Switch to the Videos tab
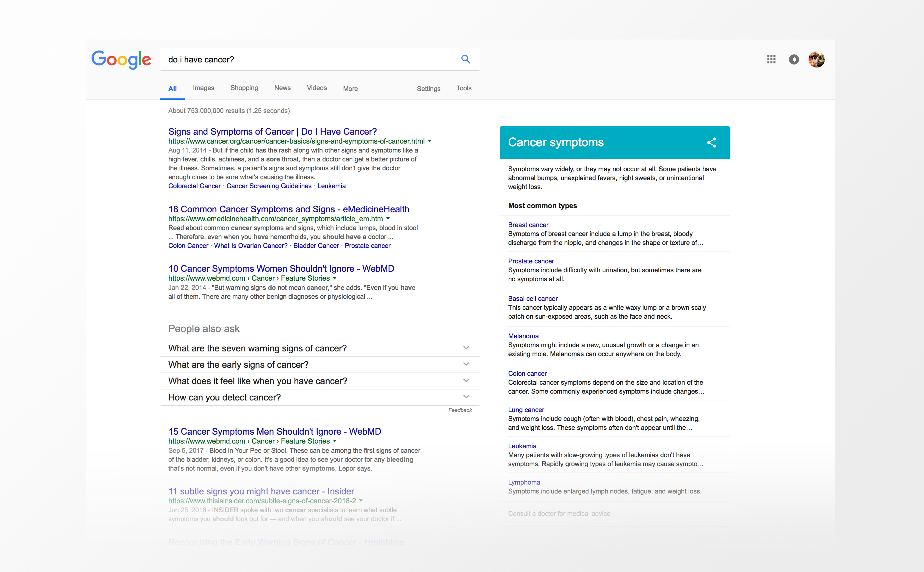 click(x=317, y=88)
